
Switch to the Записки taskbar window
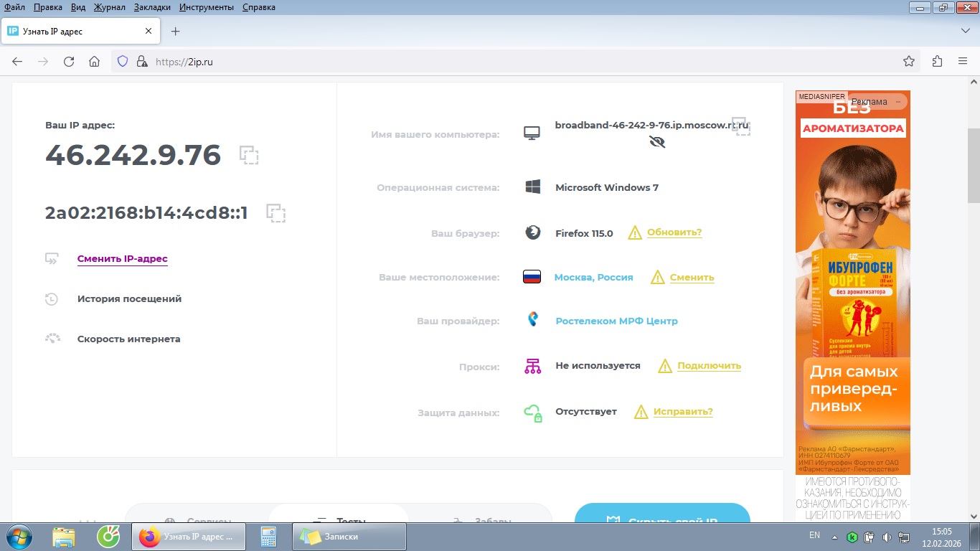click(349, 537)
